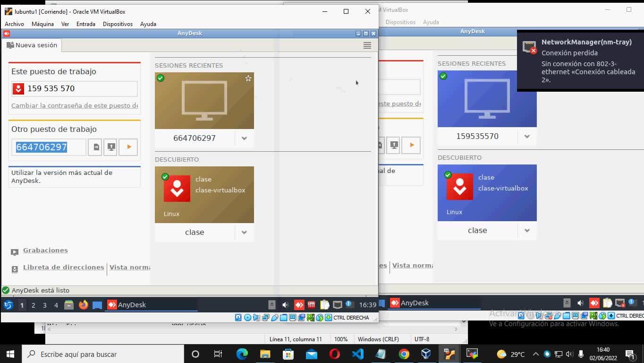
Task: Open the recent session 664706297 thumbnail
Action: 204,101
